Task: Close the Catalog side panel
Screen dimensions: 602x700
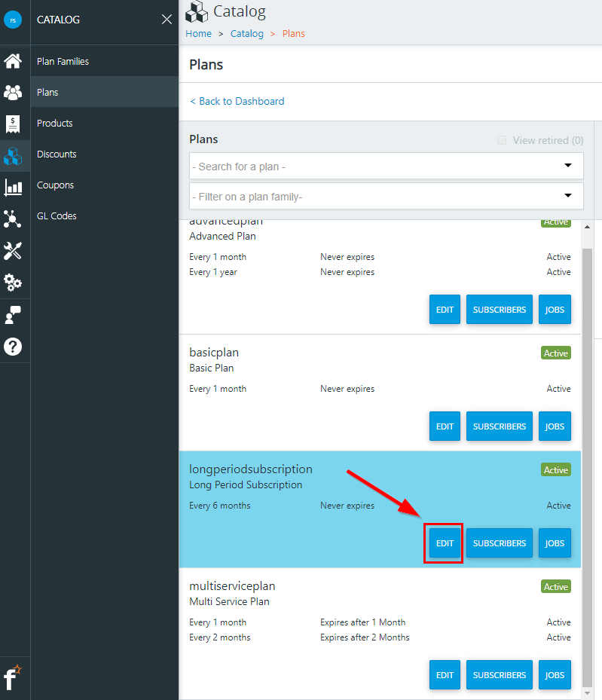Action: coord(167,19)
